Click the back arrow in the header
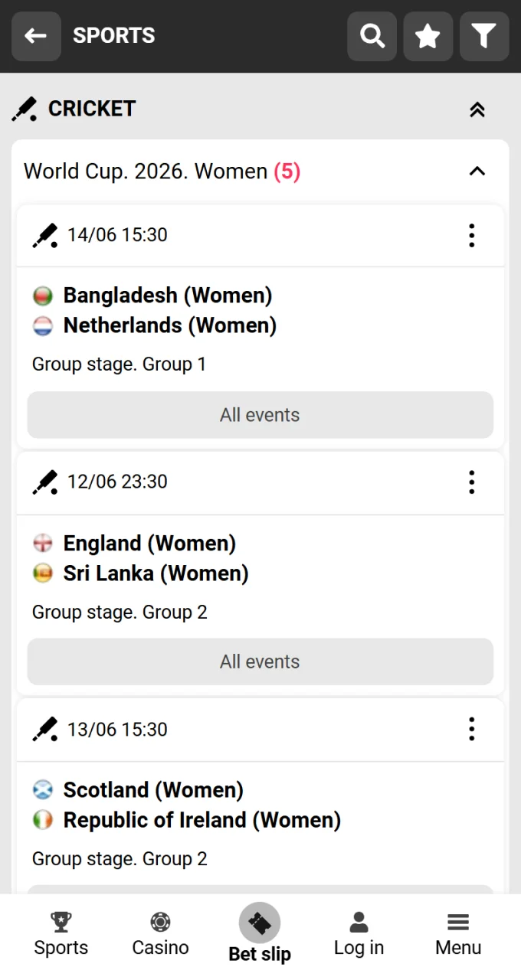521x980 pixels. [x=36, y=36]
